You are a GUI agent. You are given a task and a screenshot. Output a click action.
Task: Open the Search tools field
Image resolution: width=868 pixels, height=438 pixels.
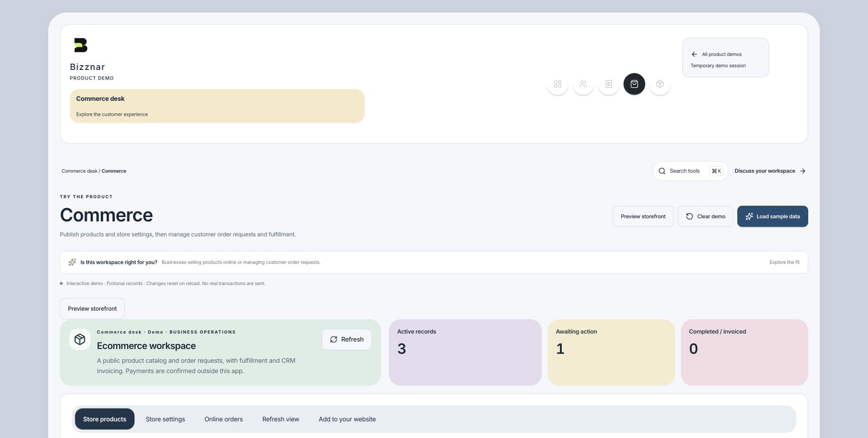pos(691,171)
